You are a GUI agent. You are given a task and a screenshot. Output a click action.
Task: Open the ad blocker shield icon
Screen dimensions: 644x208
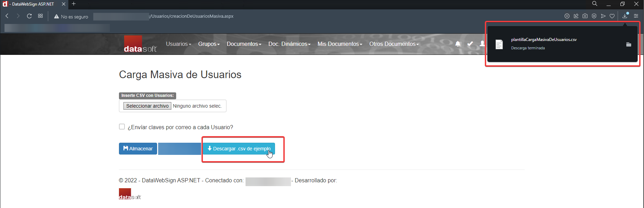pyautogui.click(x=594, y=16)
